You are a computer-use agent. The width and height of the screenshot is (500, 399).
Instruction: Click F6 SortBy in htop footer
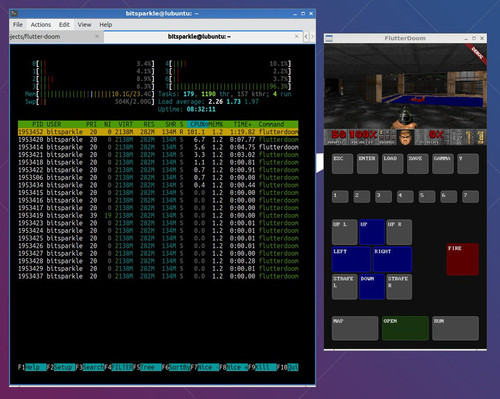(176, 367)
